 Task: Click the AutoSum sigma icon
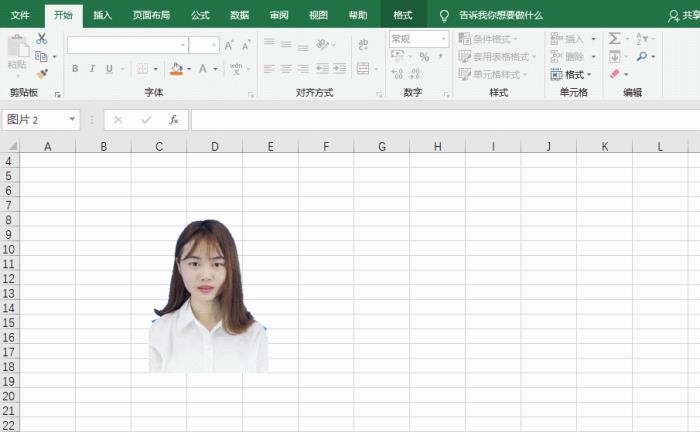click(615, 39)
